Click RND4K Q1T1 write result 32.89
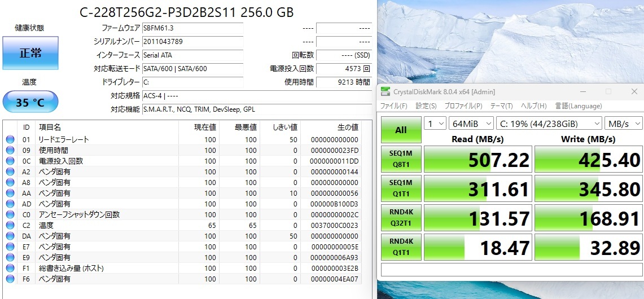The height and width of the screenshot is (299, 644). click(x=589, y=247)
